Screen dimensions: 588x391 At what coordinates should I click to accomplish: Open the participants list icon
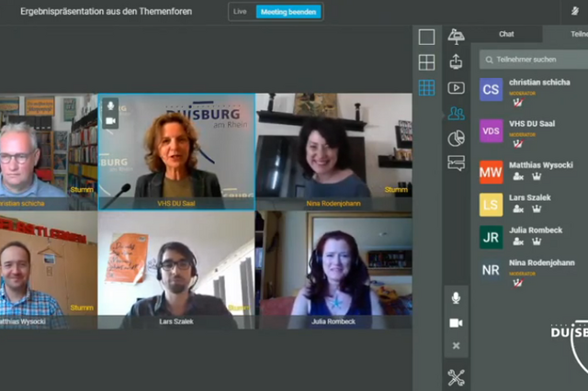(456, 114)
